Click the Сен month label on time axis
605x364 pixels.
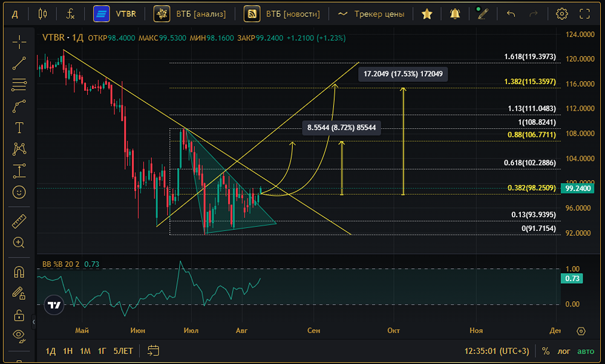(x=313, y=331)
